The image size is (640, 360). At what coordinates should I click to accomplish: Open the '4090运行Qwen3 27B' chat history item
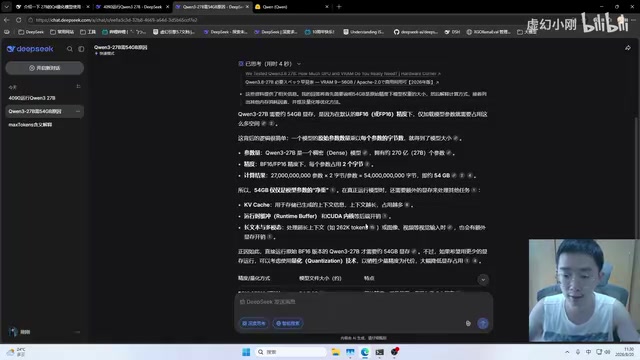32,98
